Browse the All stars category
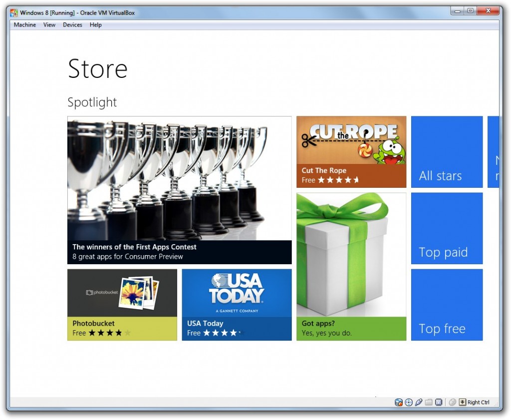 (x=447, y=151)
